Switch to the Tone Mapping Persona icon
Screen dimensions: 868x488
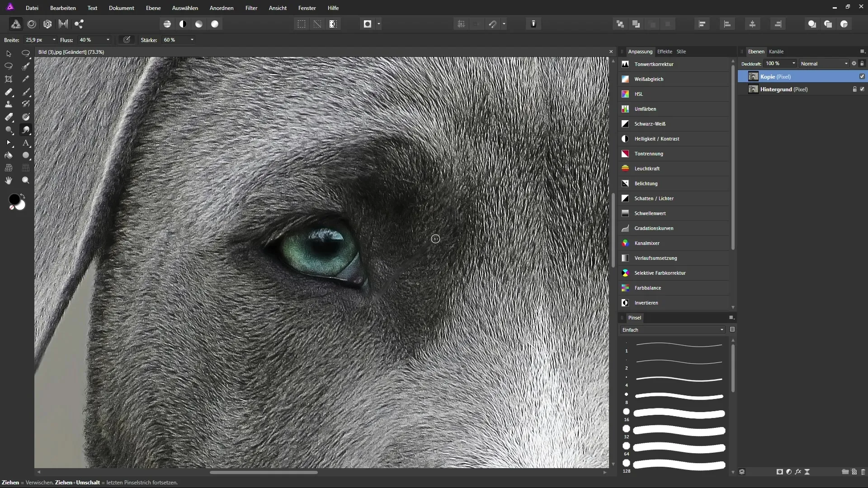click(x=63, y=24)
